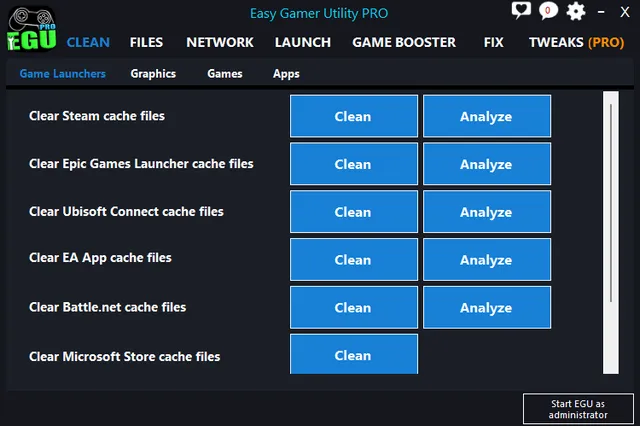
Task: Open the NETWORK main menu section
Action: point(220,42)
